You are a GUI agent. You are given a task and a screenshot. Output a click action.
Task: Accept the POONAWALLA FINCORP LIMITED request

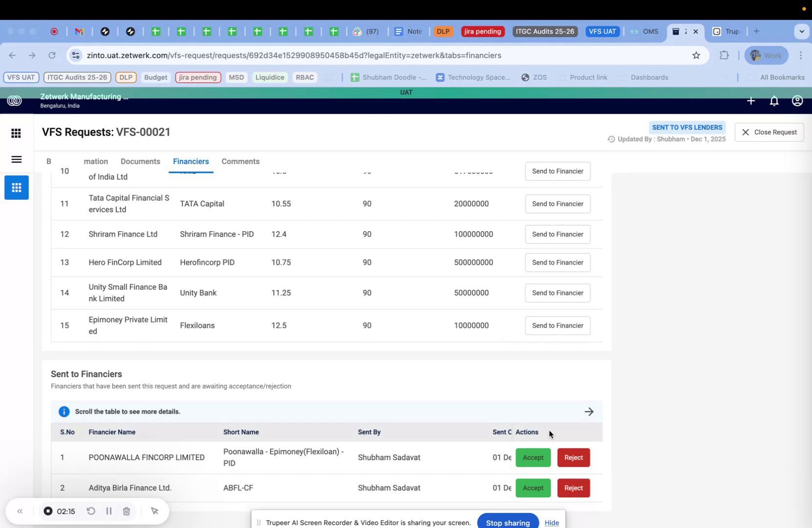[533, 457]
